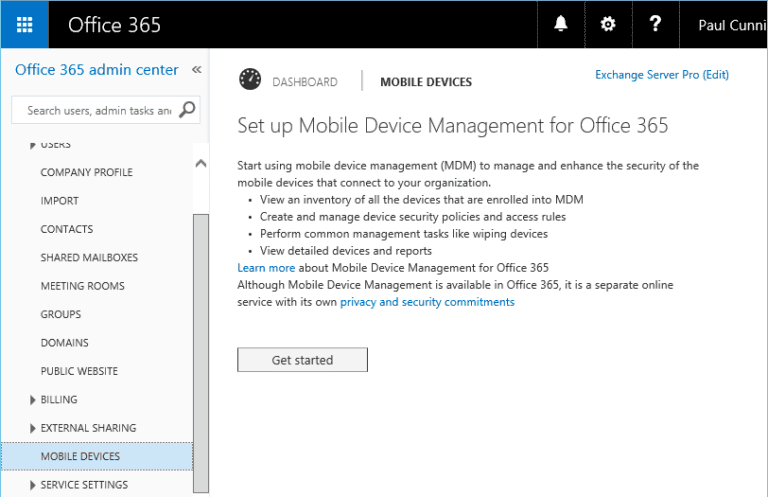This screenshot has width=768, height=497.
Task: Open privacy and security commitments link
Action: tap(427, 302)
